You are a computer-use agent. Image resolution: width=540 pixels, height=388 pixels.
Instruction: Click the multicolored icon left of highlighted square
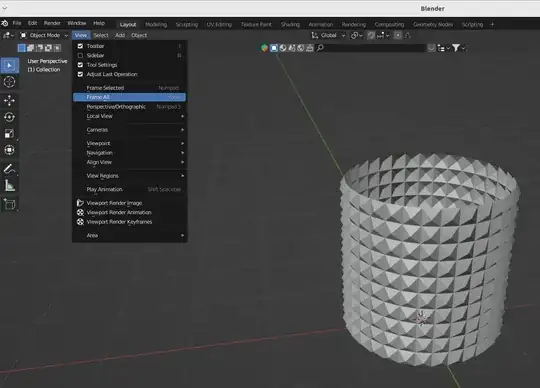coord(264,48)
